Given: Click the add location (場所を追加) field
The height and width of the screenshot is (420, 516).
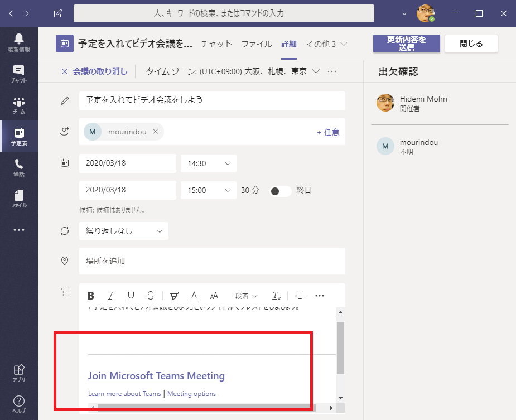Looking at the screenshot, I should coord(212,261).
